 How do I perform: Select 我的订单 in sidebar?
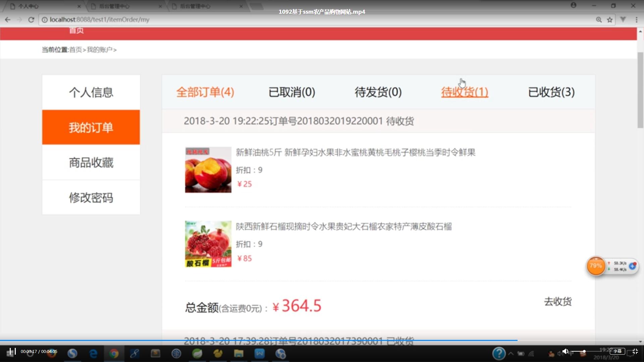coord(91,127)
